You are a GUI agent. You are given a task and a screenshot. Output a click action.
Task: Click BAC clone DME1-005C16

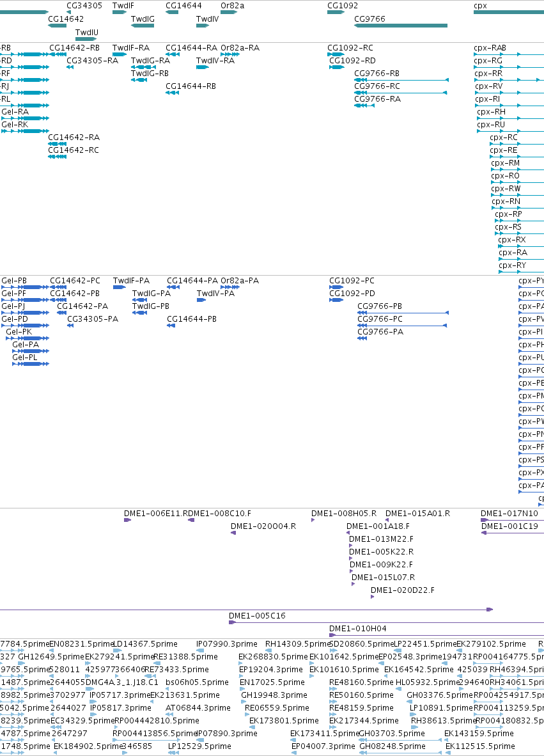tap(257, 616)
